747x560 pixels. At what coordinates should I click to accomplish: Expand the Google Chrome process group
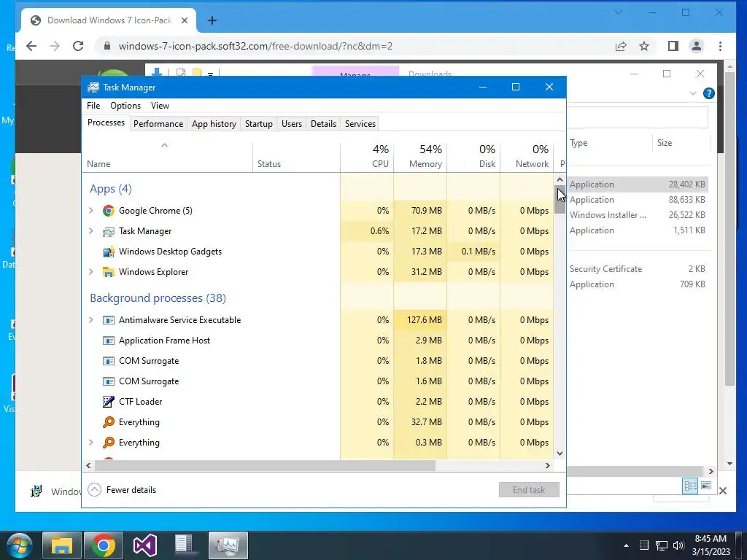91,211
